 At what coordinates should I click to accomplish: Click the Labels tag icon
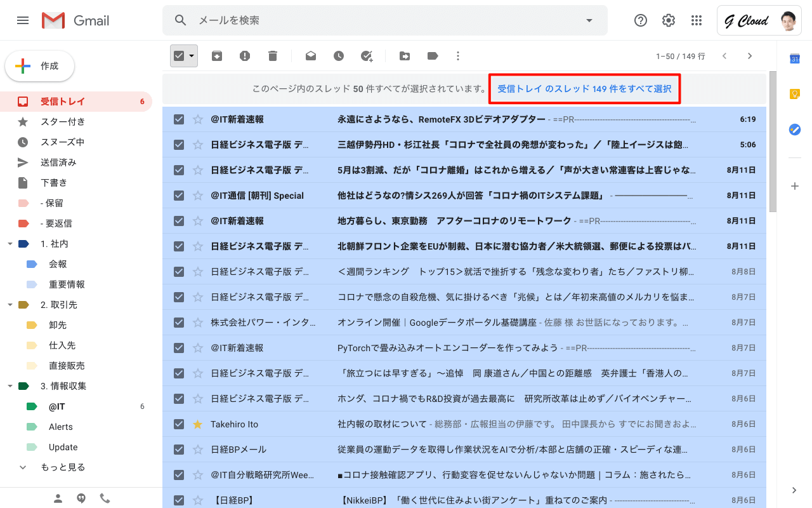coord(433,56)
